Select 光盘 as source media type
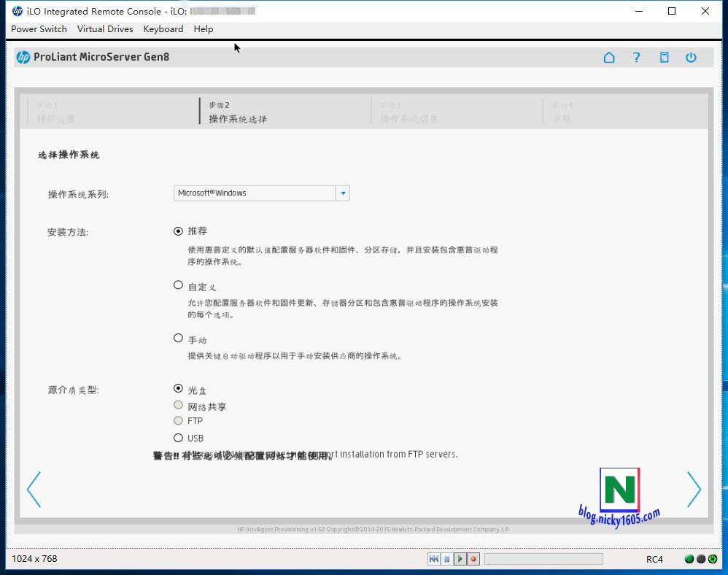Viewport: 728px width, 575px height. (x=178, y=387)
